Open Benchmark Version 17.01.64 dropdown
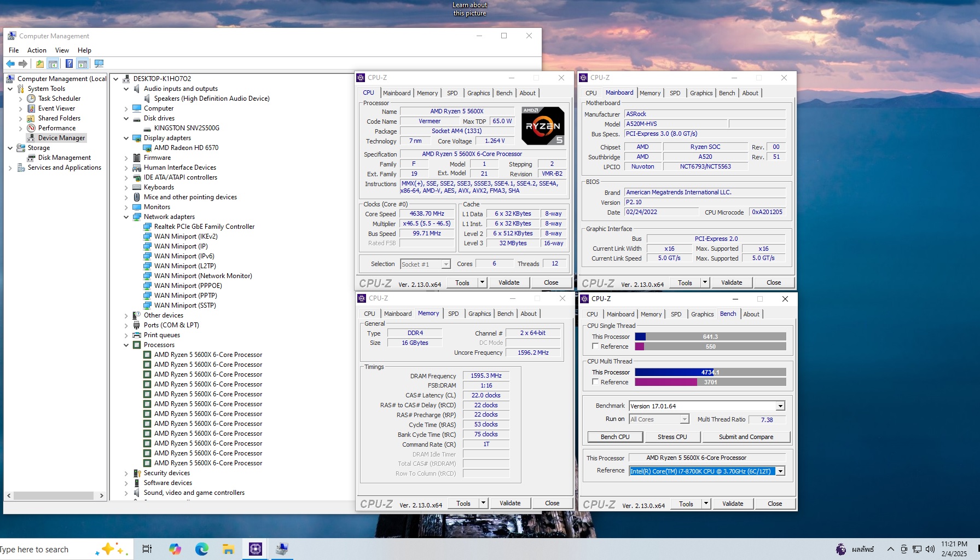980x560 pixels. coord(780,406)
